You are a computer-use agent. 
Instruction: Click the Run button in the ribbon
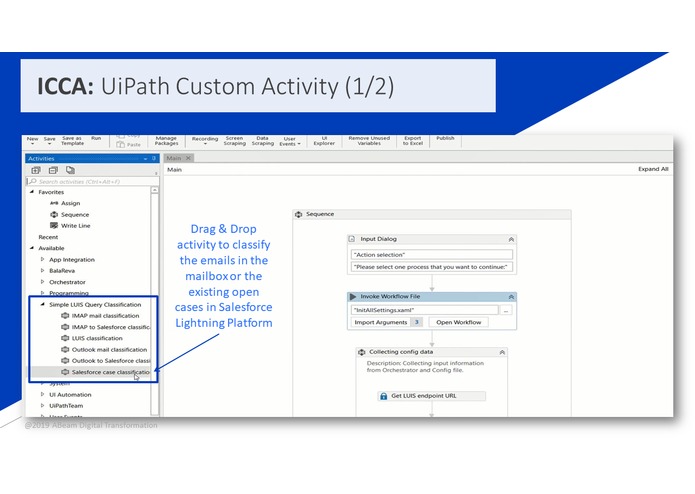pyautogui.click(x=96, y=138)
